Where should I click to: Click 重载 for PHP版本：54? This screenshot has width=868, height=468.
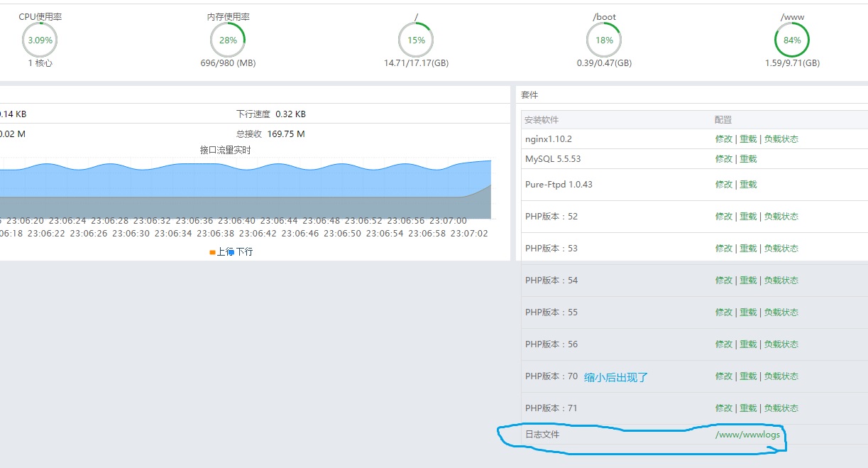pos(748,281)
